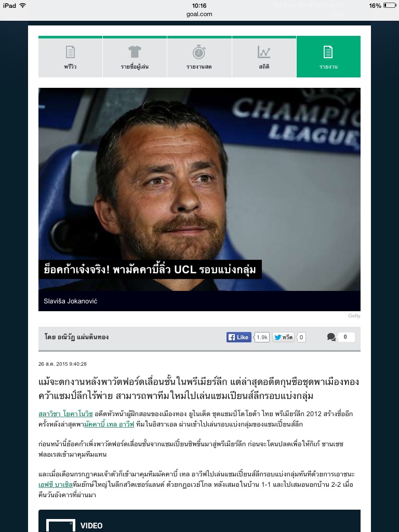The height and width of the screenshot is (532, 399).
Task: Switch to the รายงานสด tab
Action: [199, 57]
